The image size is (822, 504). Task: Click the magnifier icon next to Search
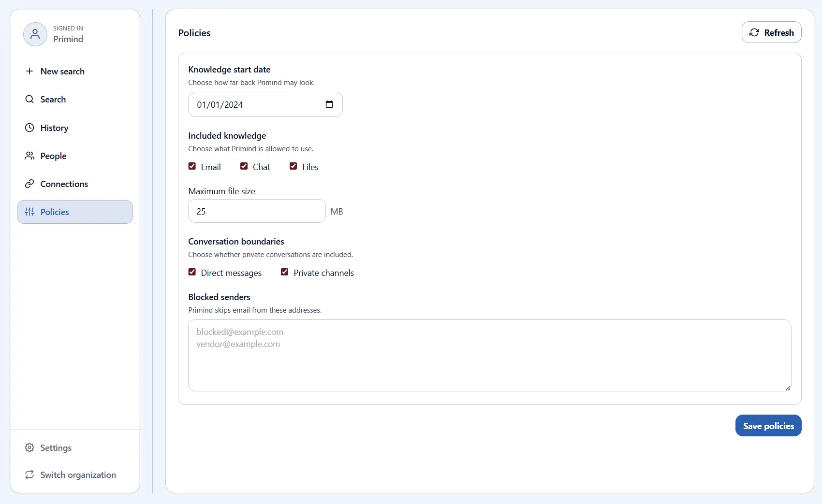tap(29, 99)
